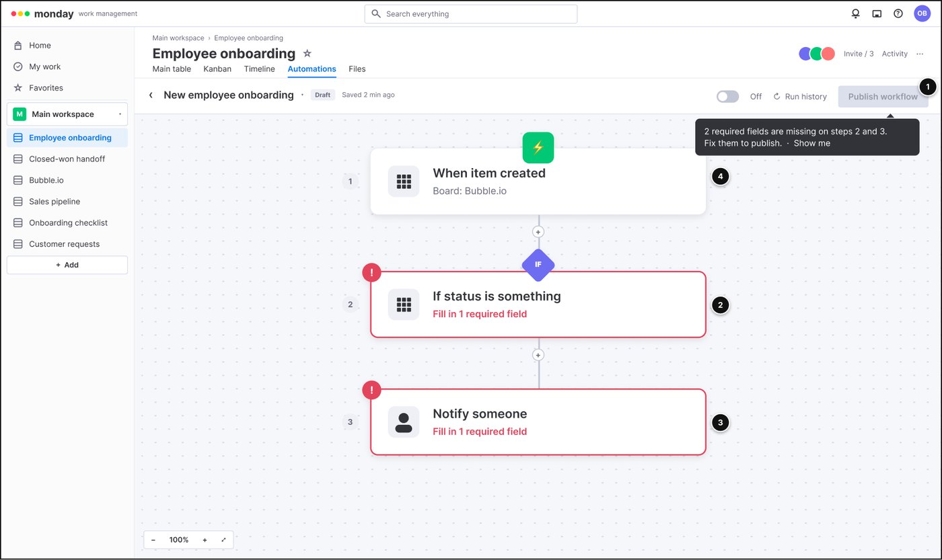Switch to the Main table tab
The image size is (942, 560).
click(x=172, y=69)
